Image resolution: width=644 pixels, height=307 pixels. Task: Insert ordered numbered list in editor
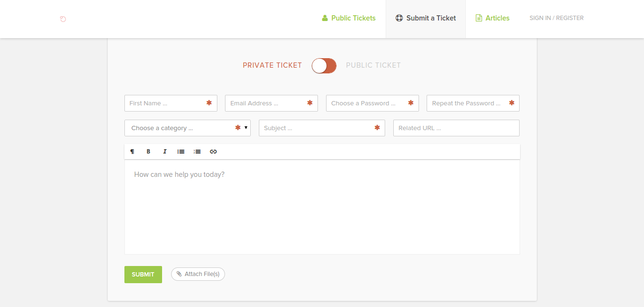pyautogui.click(x=197, y=152)
